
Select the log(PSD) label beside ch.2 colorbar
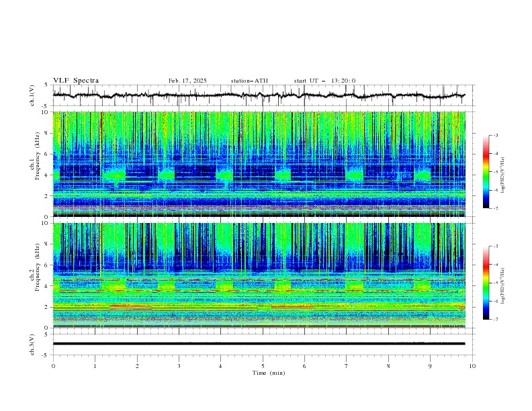click(x=504, y=285)
